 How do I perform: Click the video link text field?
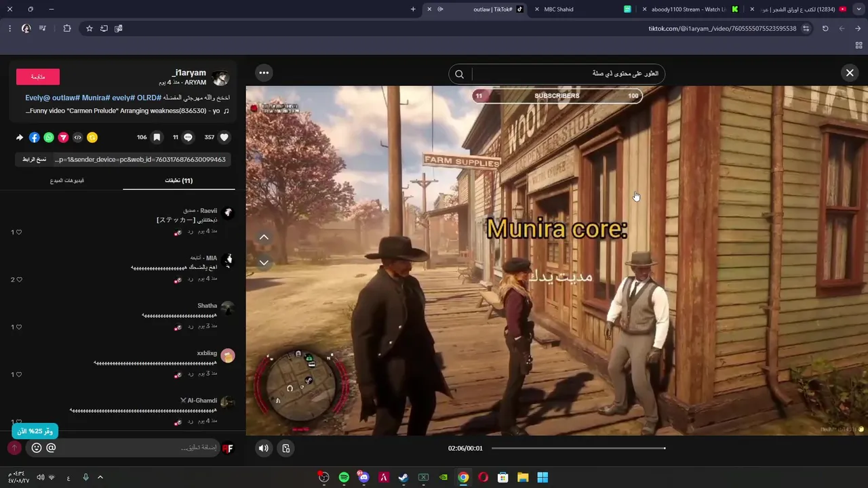tap(141, 159)
